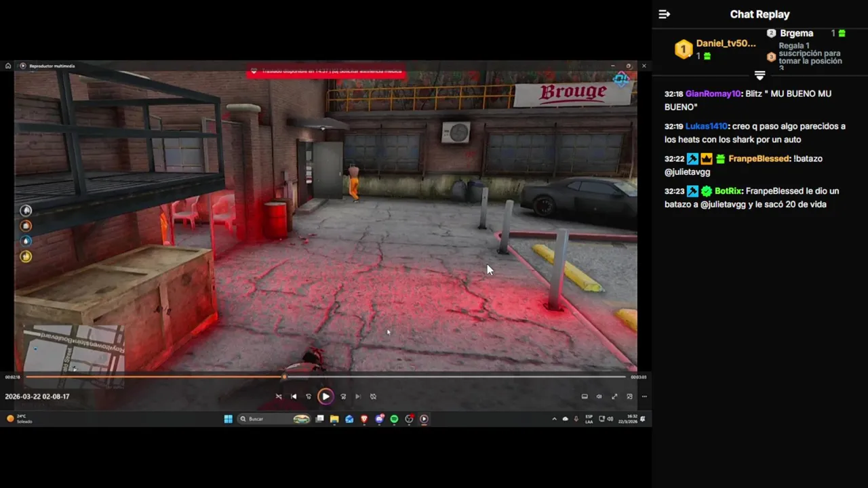The image size is (868, 488).
Task: Skip forward thirty seconds
Action: point(343,396)
